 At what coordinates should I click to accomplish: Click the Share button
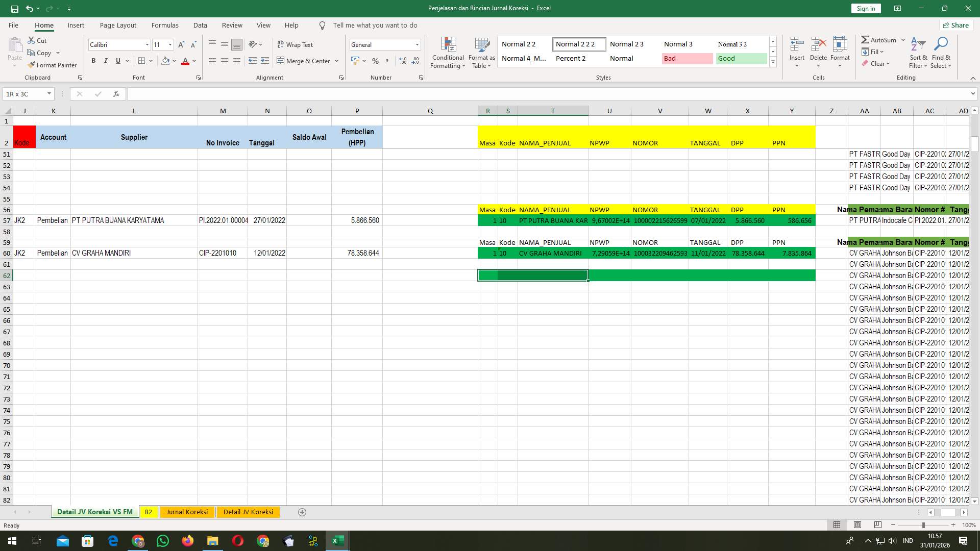pyautogui.click(x=955, y=25)
